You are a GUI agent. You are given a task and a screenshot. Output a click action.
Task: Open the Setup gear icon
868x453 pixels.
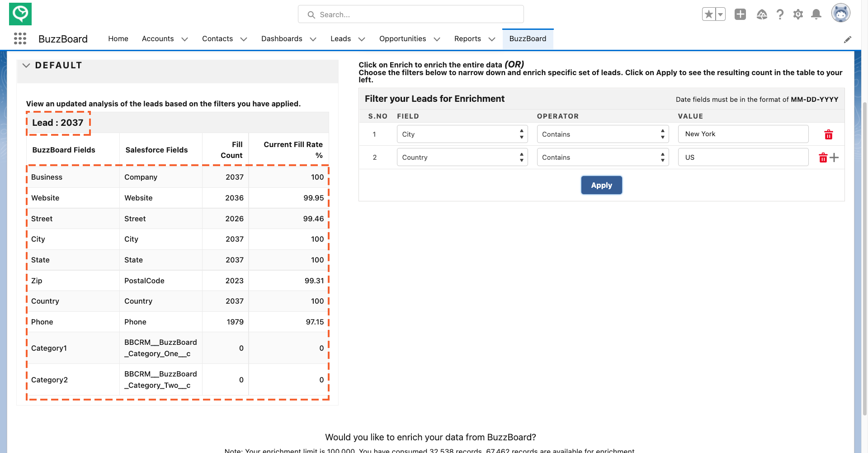click(x=798, y=14)
